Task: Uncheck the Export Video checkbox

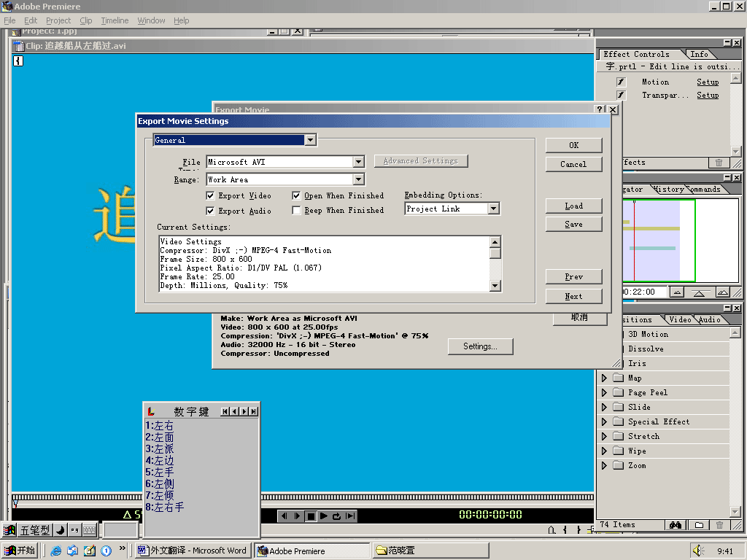Action: pyautogui.click(x=210, y=195)
